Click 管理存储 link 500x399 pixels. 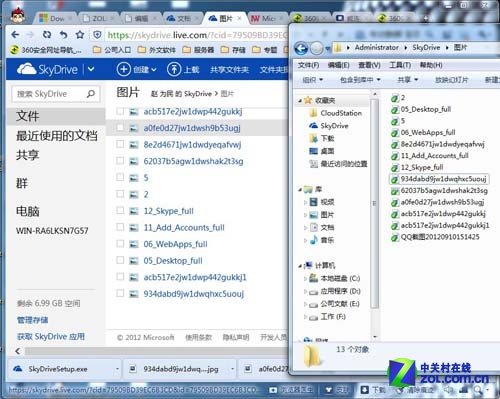tap(32, 320)
